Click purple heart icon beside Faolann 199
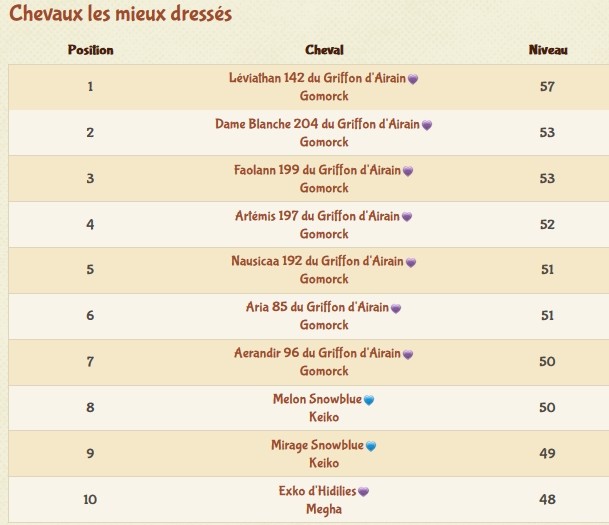 [x=408, y=171]
